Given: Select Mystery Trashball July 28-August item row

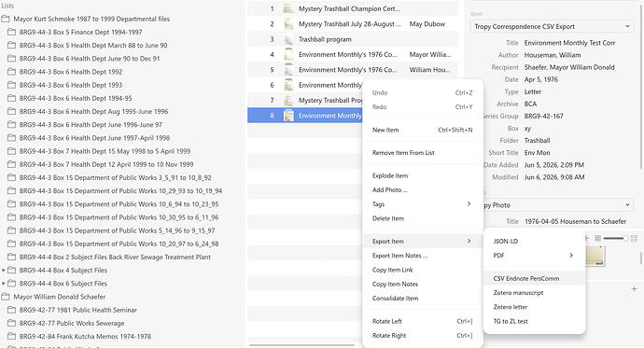Looking at the screenshot, I should (353, 24).
